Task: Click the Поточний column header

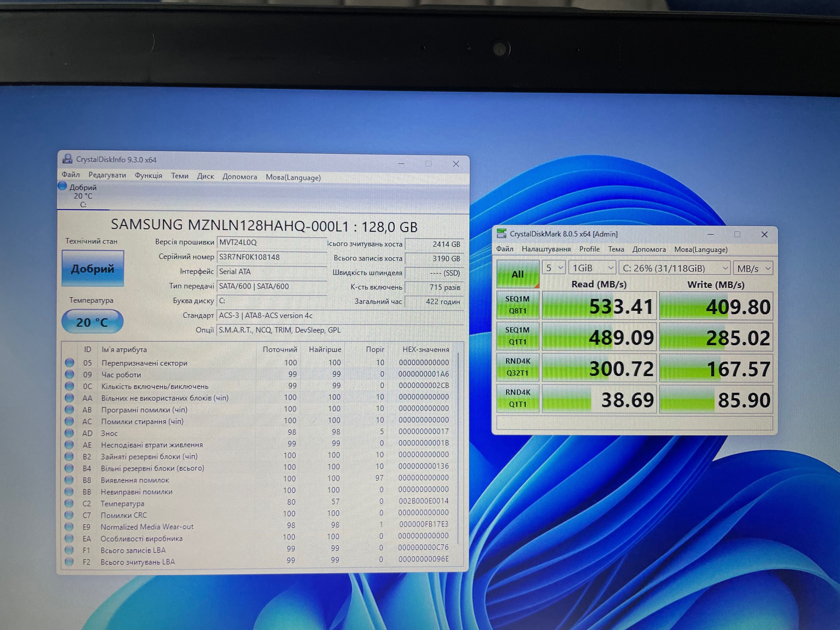Action: [x=280, y=349]
